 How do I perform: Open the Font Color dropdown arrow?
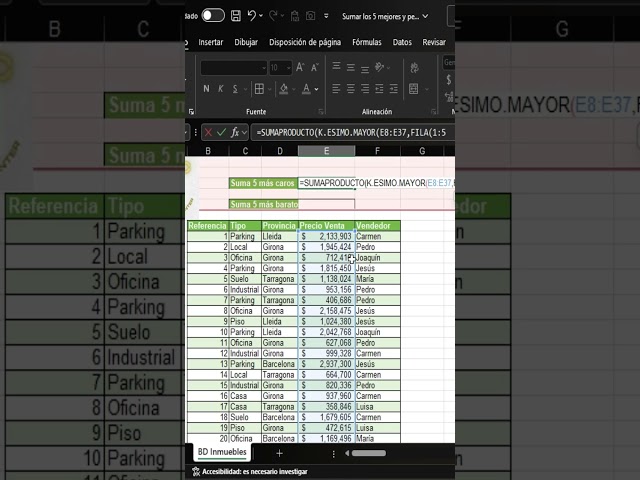[x=316, y=89]
